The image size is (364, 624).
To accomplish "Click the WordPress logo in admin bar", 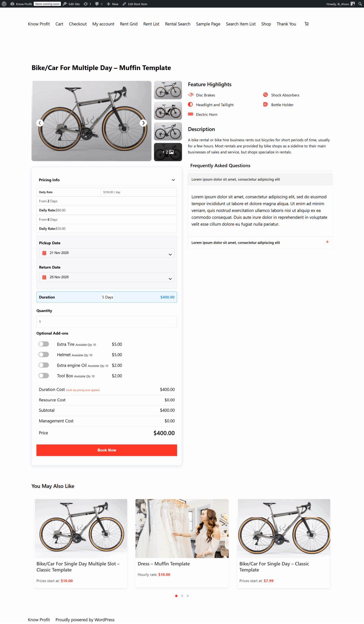I will (x=4, y=4).
